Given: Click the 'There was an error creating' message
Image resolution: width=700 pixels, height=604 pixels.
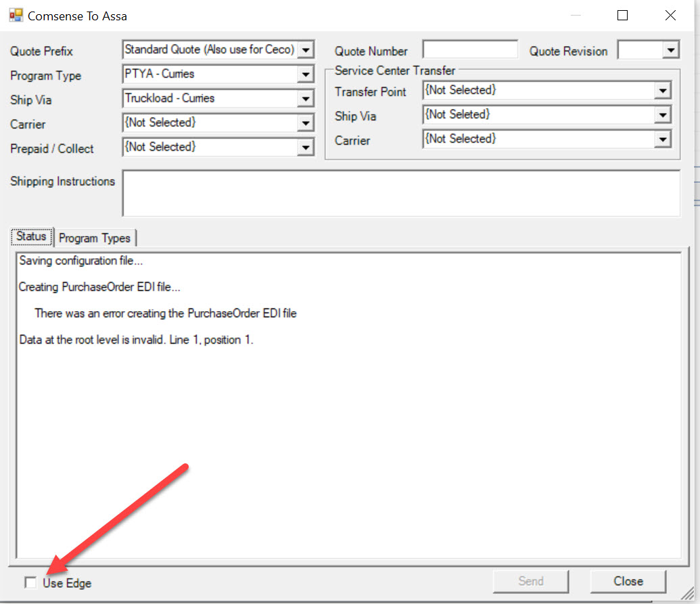Looking at the screenshot, I should 166,313.
